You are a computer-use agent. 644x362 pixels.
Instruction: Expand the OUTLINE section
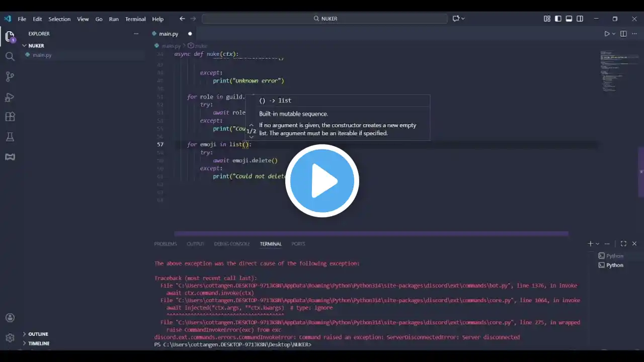coord(38,334)
